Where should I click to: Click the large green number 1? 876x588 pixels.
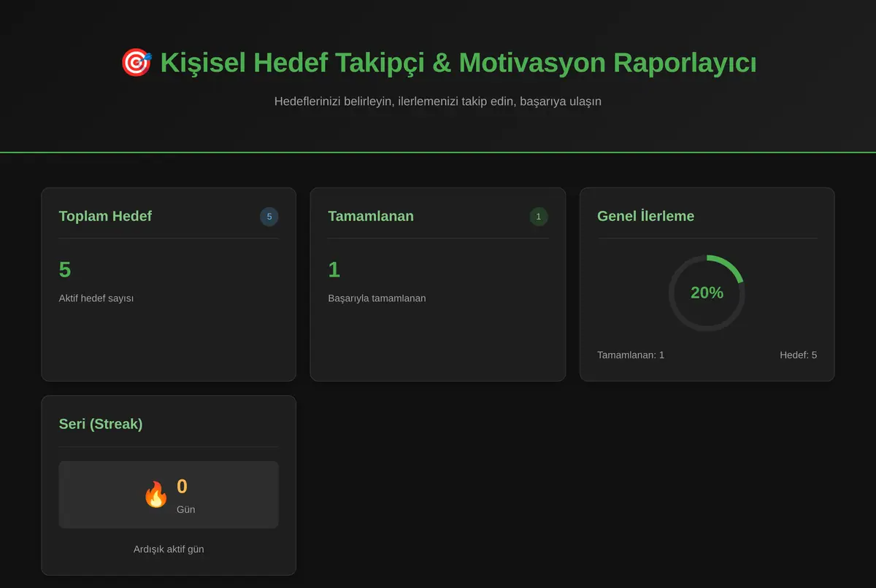(334, 270)
